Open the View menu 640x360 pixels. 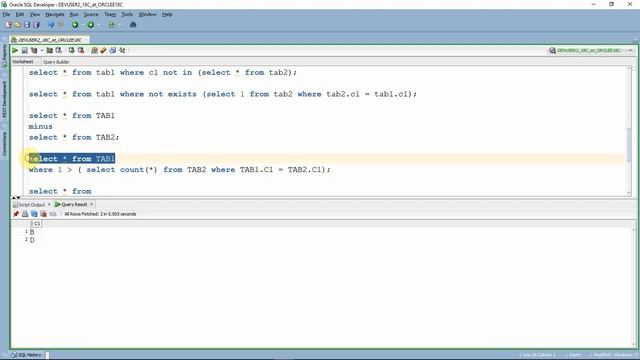(x=35, y=14)
